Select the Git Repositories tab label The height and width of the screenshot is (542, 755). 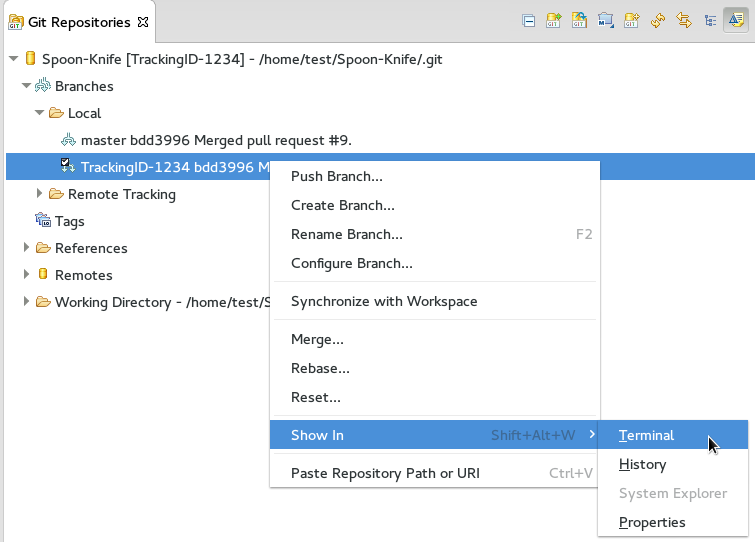[x=79, y=22]
